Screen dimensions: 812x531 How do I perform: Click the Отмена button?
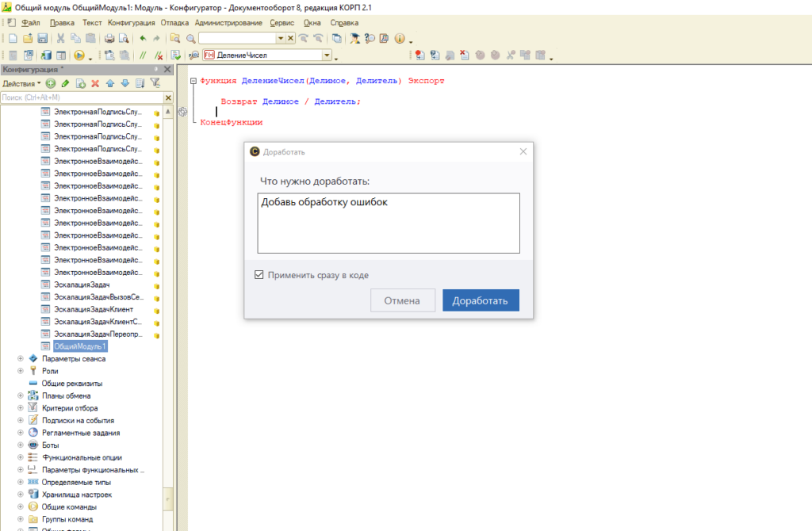tap(402, 300)
